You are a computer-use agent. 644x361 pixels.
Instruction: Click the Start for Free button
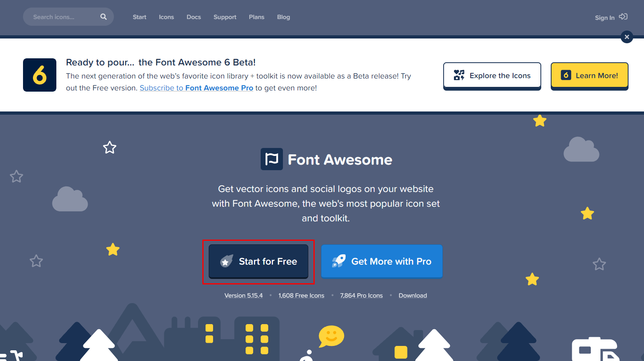[258, 261]
